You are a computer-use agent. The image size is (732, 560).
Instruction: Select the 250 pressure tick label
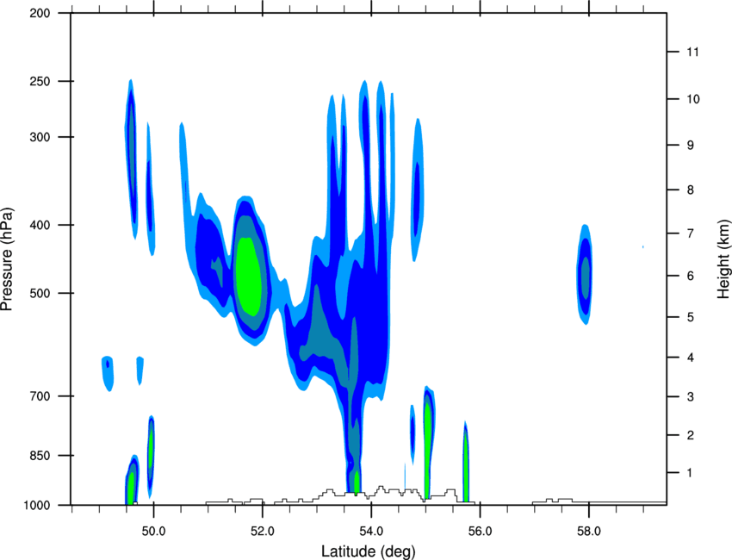[x=40, y=81]
